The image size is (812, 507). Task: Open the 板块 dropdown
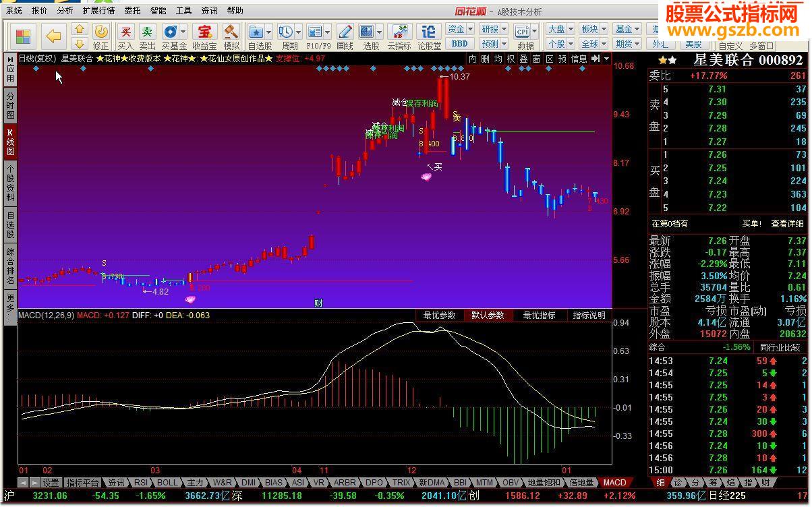pyautogui.click(x=593, y=29)
